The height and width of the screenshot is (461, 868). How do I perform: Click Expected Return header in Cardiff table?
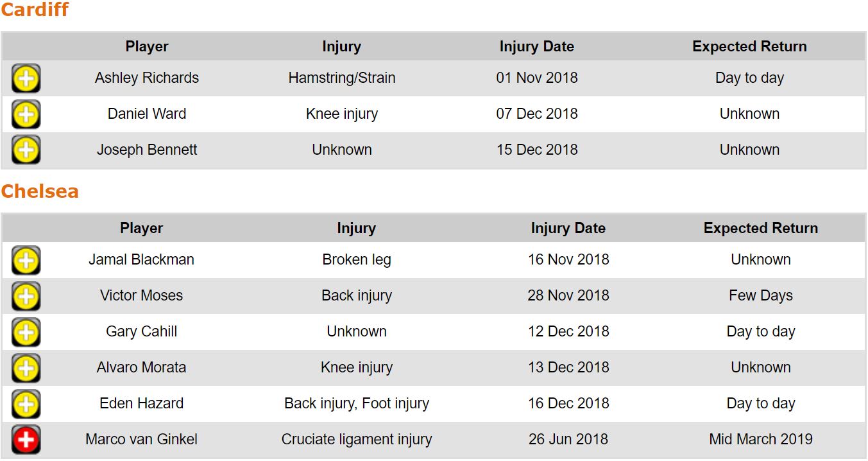point(749,46)
